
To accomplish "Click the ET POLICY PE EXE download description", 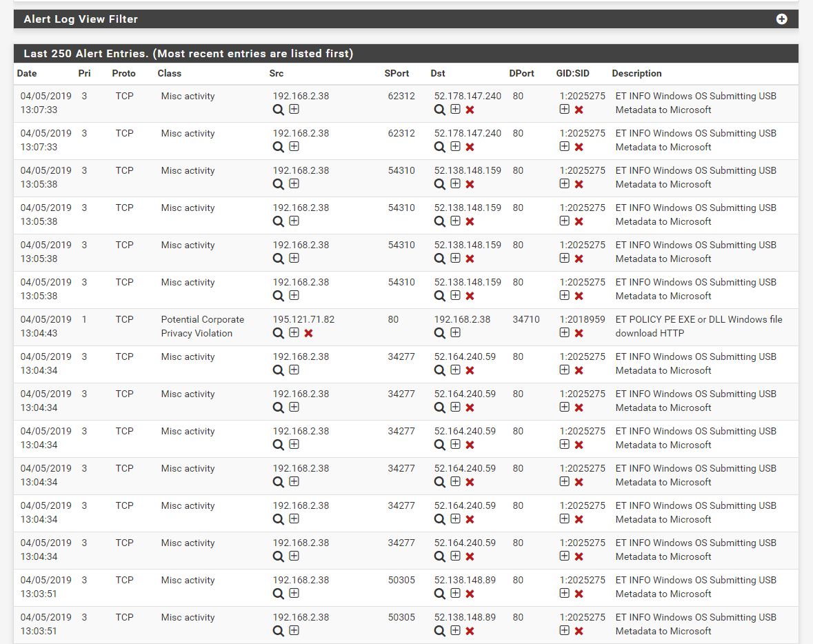I will click(x=699, y=326).
